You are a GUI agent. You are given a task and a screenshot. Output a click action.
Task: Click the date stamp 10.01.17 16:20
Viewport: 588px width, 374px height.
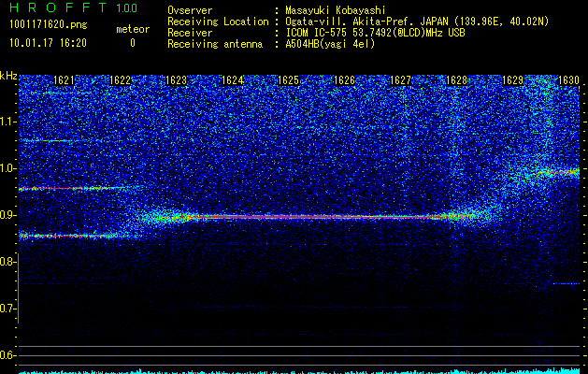pyautogui.click(x=48, y=43)
